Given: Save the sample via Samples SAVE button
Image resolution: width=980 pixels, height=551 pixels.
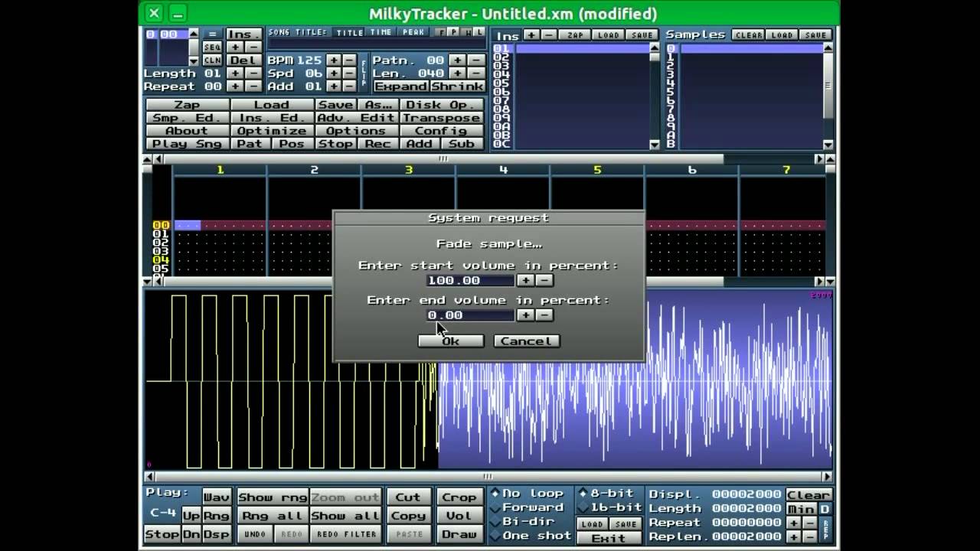Looking at the screenshot, I should click(815, 35).
